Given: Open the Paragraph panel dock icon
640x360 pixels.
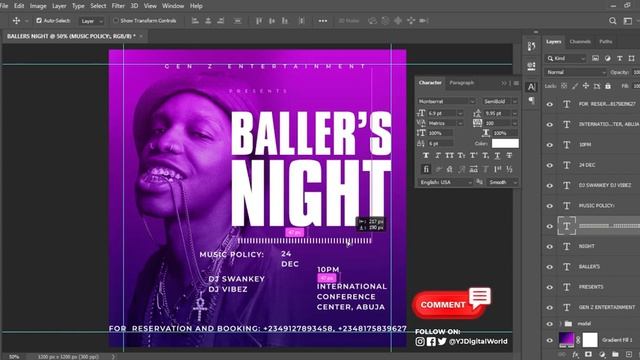Looking at the screenshot, I should point(531,100).
